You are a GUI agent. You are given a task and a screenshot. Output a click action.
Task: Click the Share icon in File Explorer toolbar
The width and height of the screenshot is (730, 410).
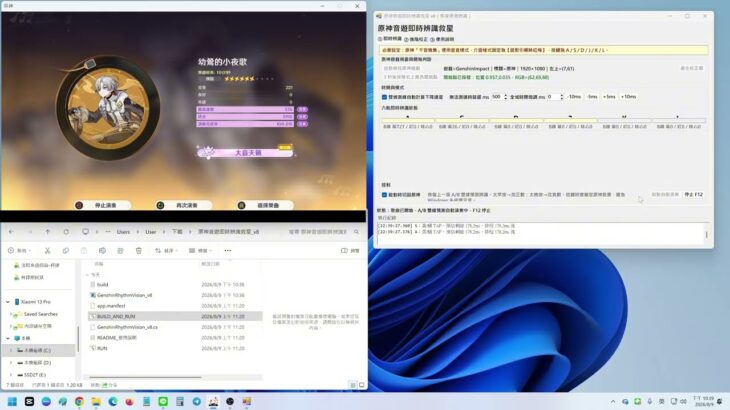pyautogui.click(x=120, y=250)
